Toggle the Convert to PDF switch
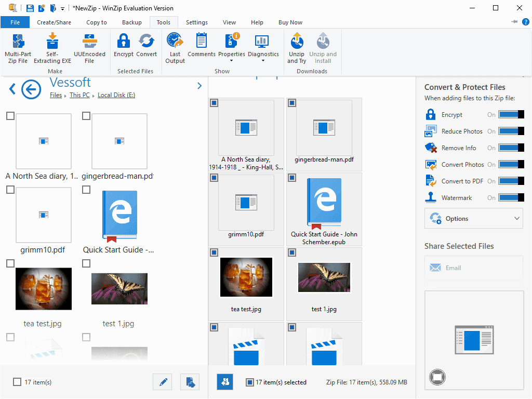The width and height of the screenshot is (532, 399). [511, 181]
